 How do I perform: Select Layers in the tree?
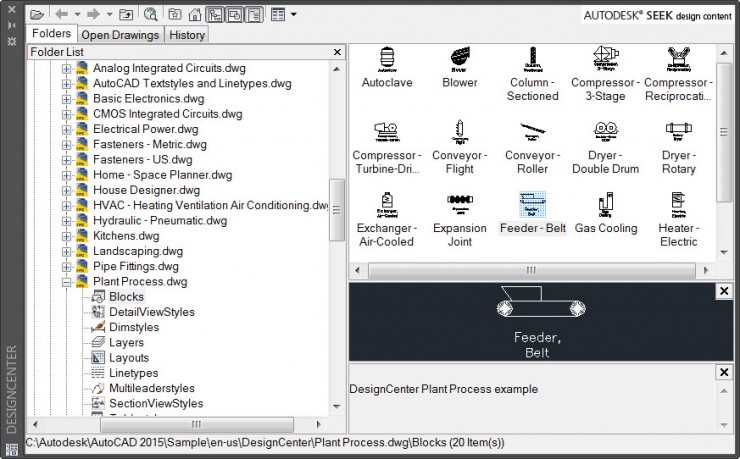pyautogui.click(x=126, y=342)
